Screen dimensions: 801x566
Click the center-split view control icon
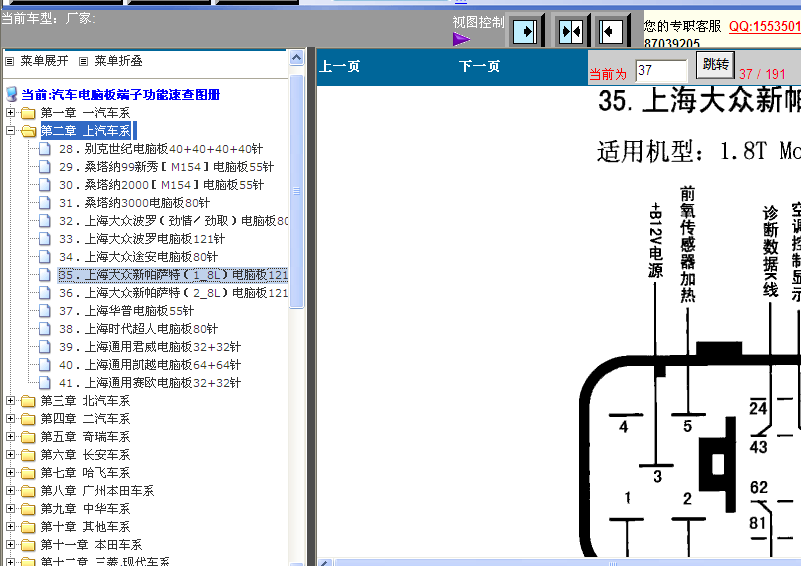[571, 32]
